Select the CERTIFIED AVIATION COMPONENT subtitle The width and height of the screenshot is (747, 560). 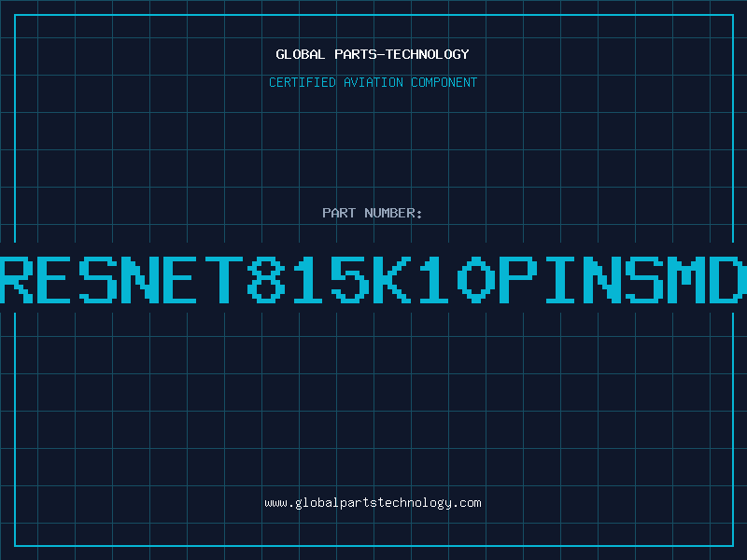tap(373, 82)
